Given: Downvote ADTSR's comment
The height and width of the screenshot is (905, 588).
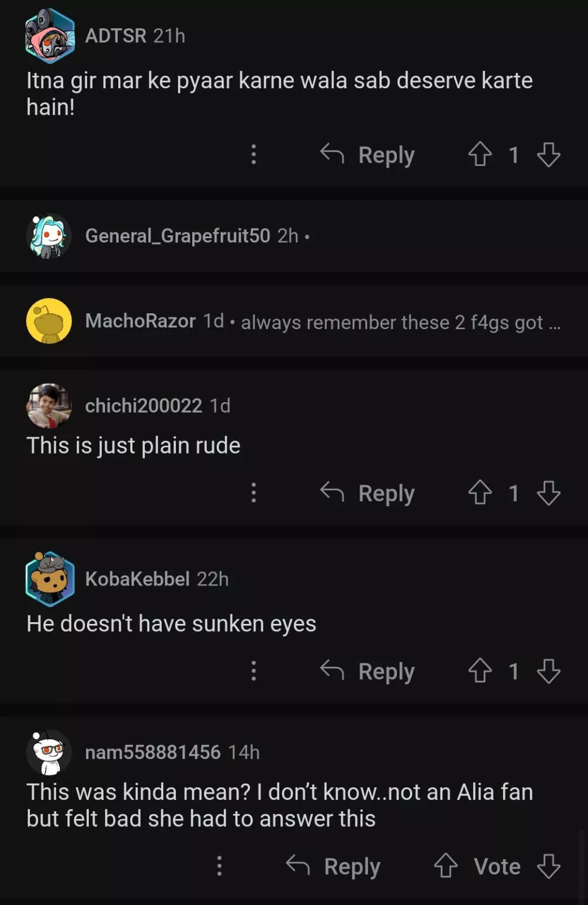Looking at the screenshot, I should coord(548,154).
